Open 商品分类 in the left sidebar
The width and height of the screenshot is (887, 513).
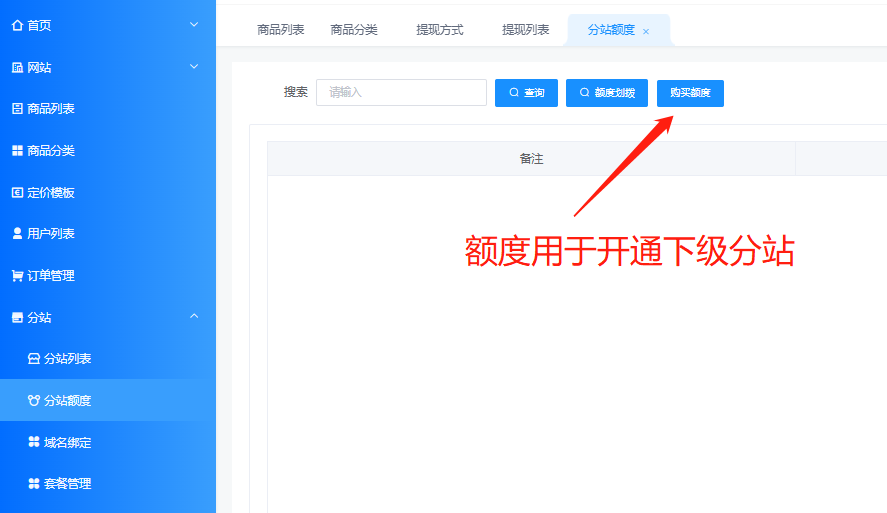click(50, 151)
